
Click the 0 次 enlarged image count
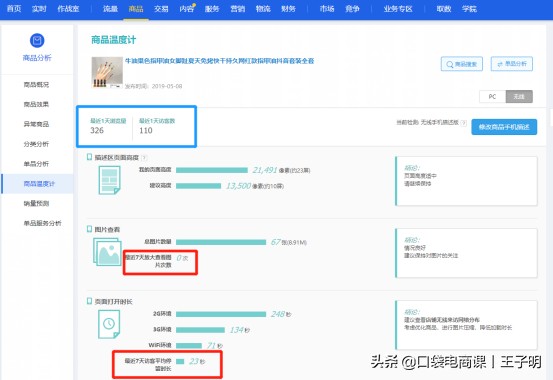point(182,258)
